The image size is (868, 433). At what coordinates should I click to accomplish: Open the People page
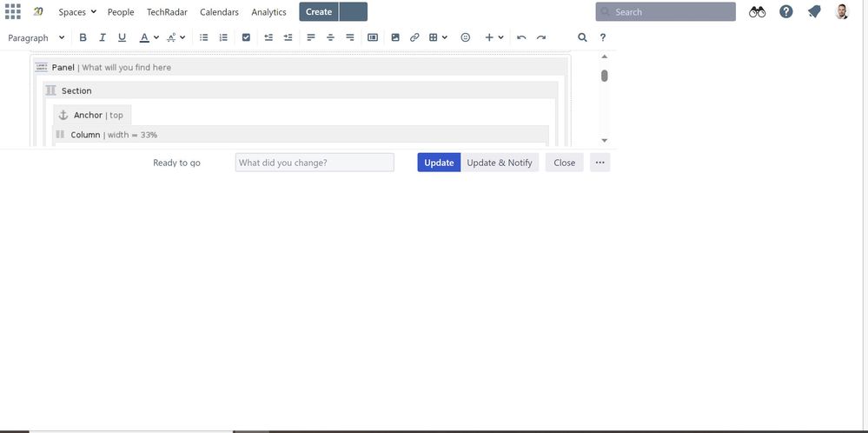121,11
